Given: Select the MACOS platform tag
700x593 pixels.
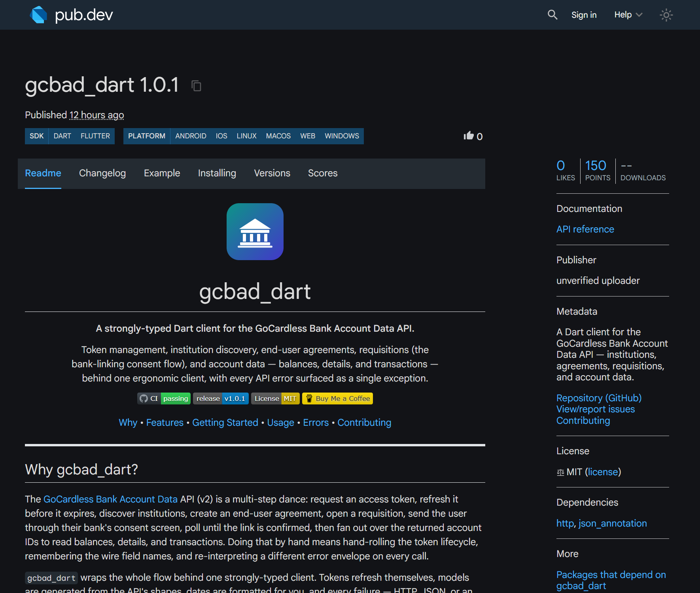Looking at the screenshot, I should tap(278, 136).
